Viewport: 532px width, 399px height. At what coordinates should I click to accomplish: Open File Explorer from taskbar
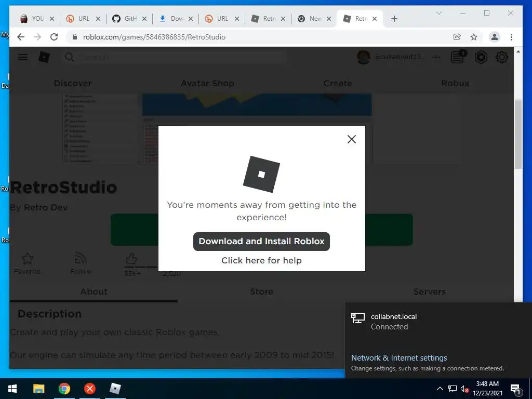pyautogui.click(x=38, y=389)
